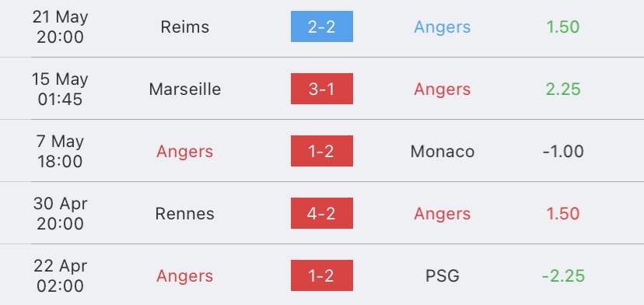Image resolution: width=644 pixels, height=305 pixels.
Task: Open the Rennes team link
Action: tap(185, 214)
